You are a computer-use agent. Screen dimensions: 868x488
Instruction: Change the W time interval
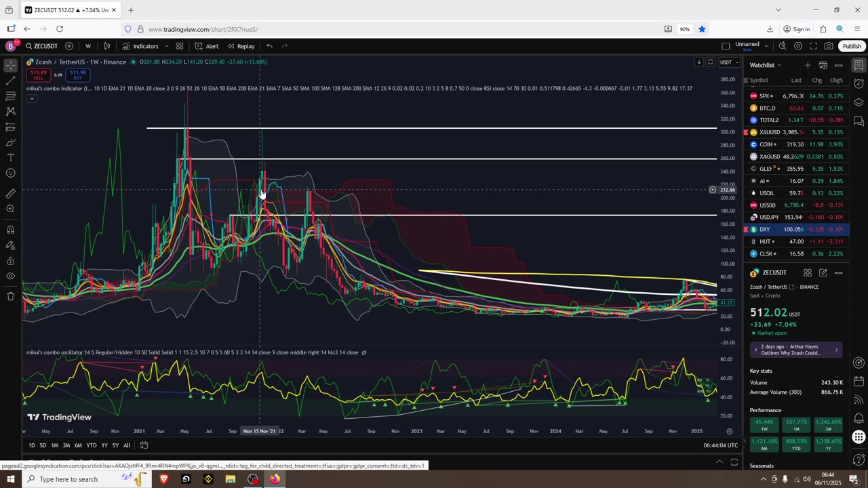pyautogui.click(x=88, y=46)
